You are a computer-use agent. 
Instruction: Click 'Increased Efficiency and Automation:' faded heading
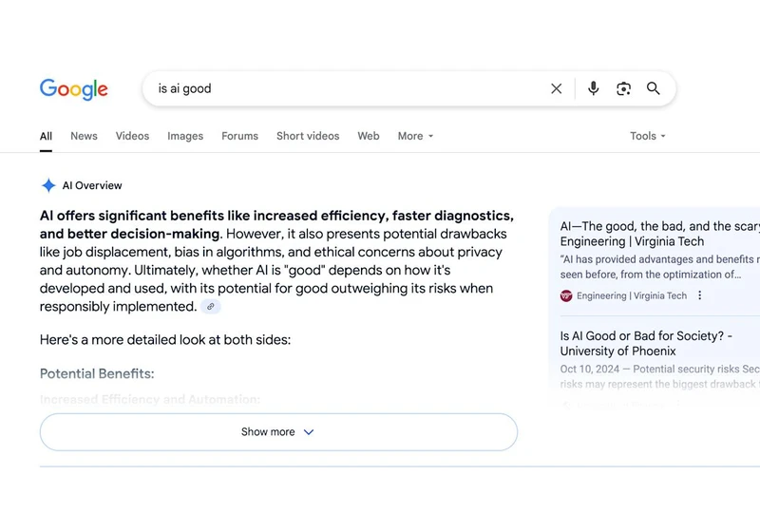pyautogui.click(x=150, y=399)
